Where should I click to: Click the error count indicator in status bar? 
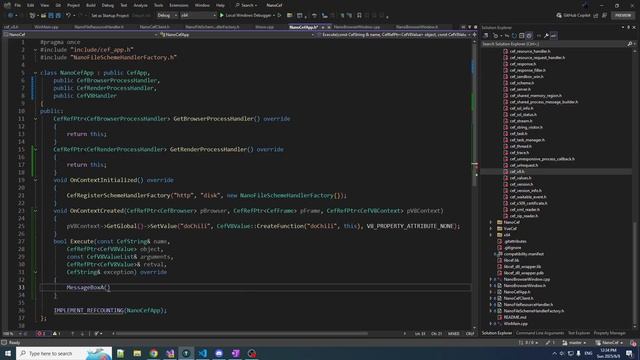(41, 333)
